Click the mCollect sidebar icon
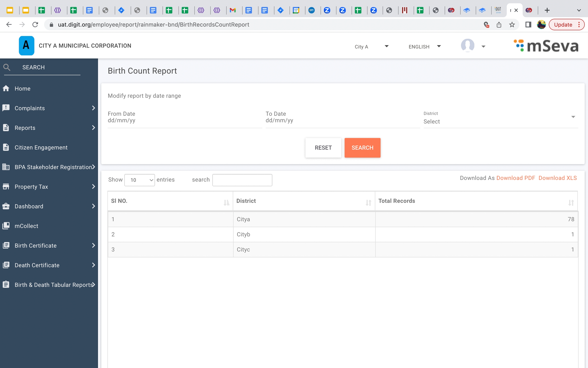The image size is (588, 368). (x=6, y=226)
